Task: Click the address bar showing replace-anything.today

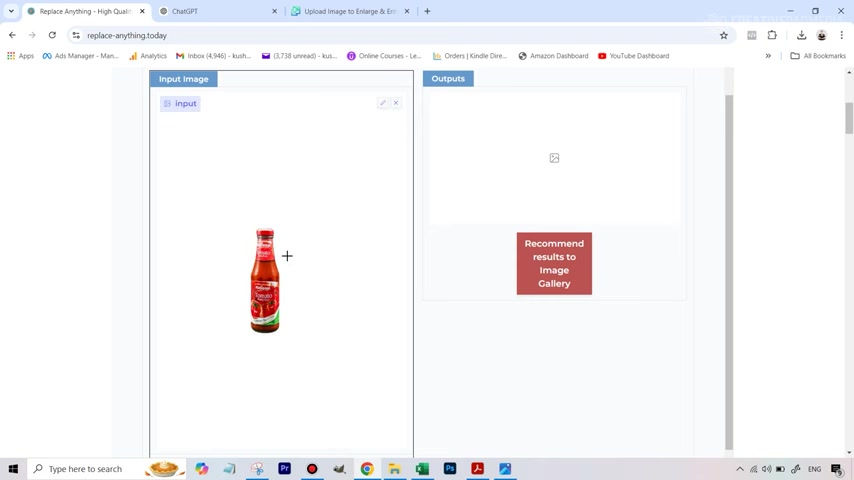Action: [x=400, y=35]
